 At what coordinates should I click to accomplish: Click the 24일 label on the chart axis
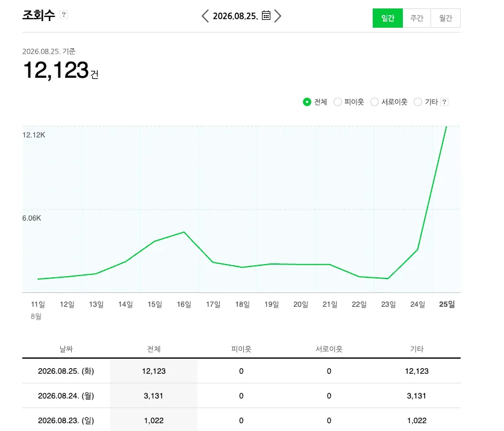(x=417, y=304)
